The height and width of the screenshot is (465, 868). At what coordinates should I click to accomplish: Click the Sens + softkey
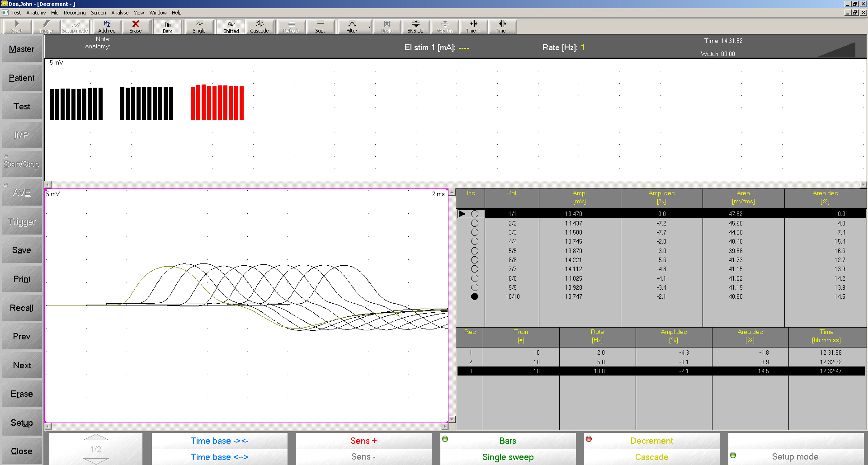[363, 441]
